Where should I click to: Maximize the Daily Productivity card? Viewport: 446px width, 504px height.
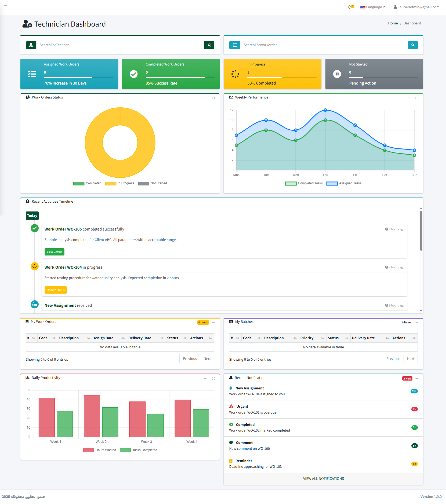click(213, 378)
